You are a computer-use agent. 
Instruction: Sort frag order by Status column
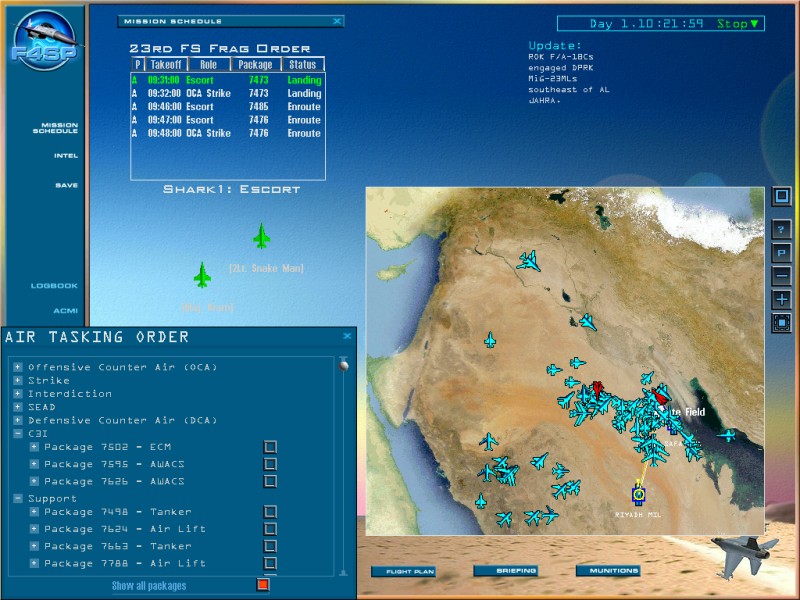[303, 64]
